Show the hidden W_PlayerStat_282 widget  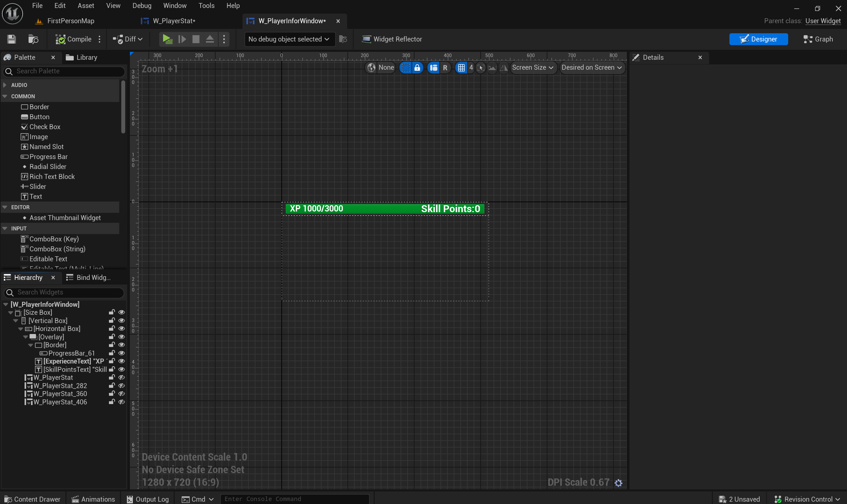tap(121, 386)
